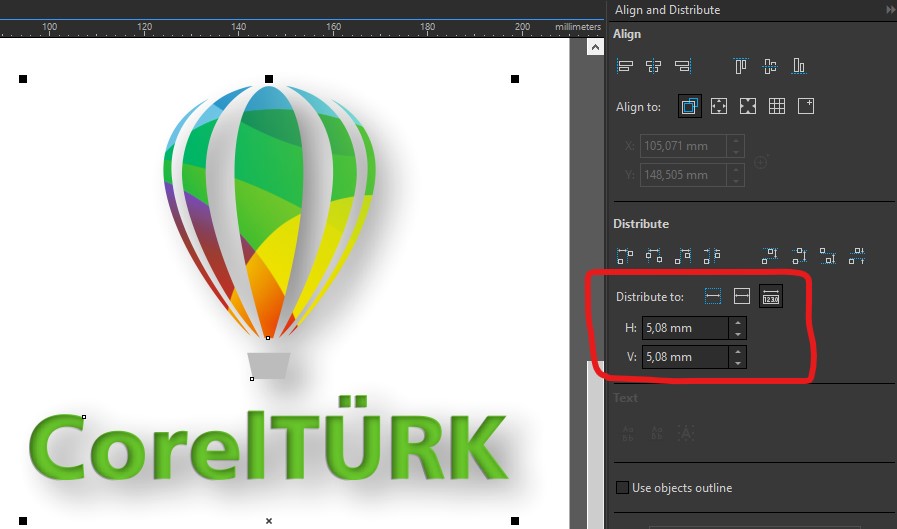
Task: Click the top-center selection handle
Action: [269, 79]
